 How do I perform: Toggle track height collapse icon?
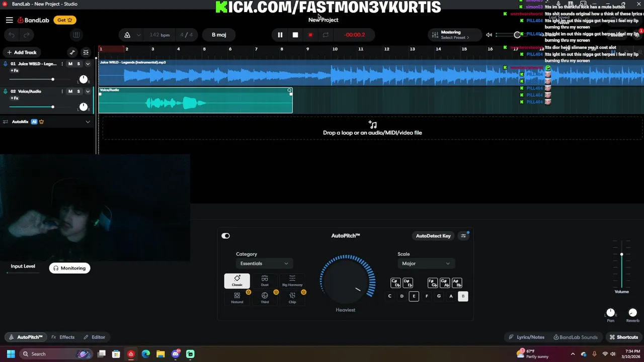86,52
